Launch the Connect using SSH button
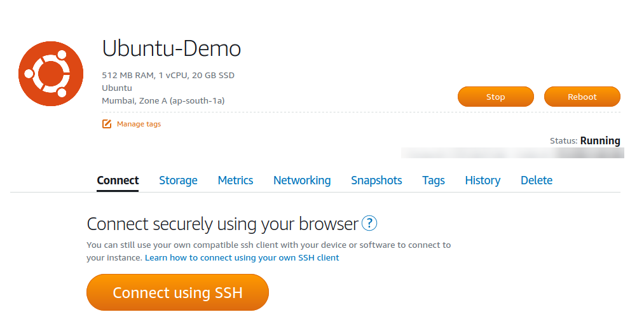The height and width of the screenshot is (326, 644). pos(177,292)
